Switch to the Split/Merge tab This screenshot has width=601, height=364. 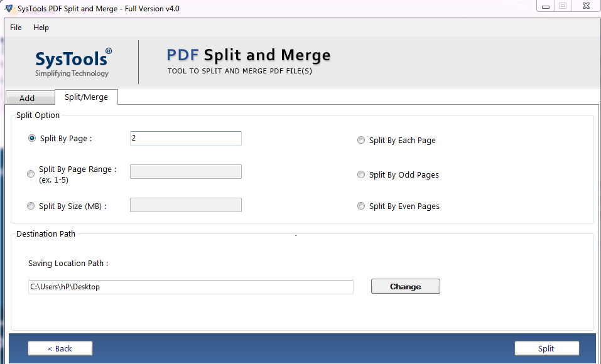point(86,97)
